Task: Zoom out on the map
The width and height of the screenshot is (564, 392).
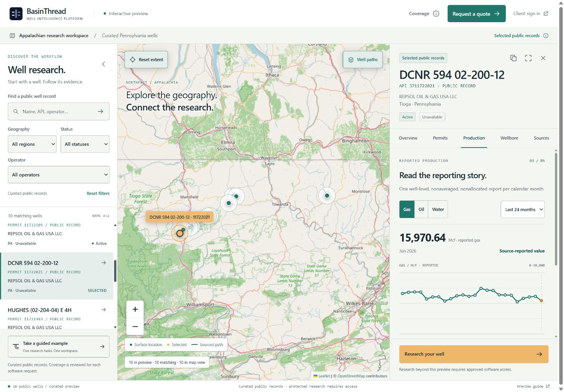Action: (135, 327)
